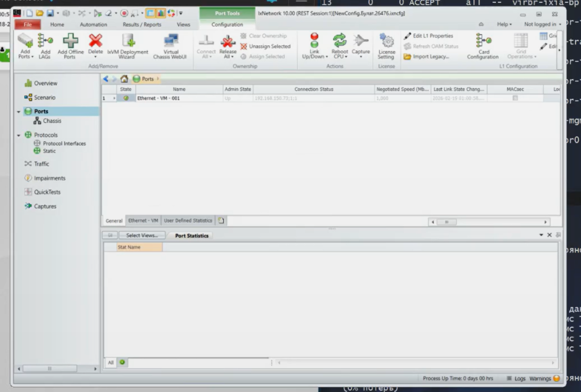The width and height of the screenshot is (581, 392).
Task: Select QuickTests in the sidebar
Action: pos(47,192)
